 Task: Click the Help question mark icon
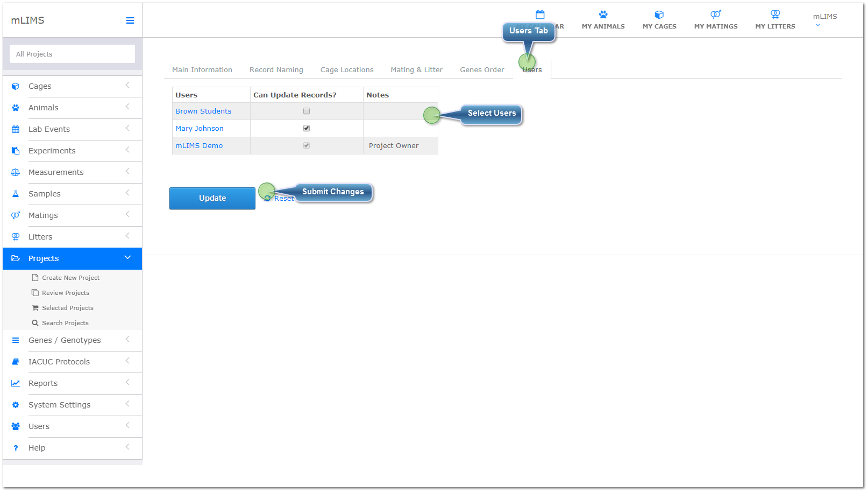point(16,448)
